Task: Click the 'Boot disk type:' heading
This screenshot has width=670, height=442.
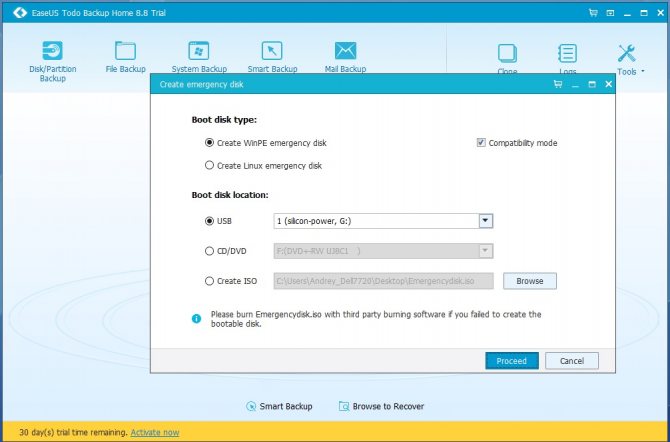Action: tap(224, 120)
